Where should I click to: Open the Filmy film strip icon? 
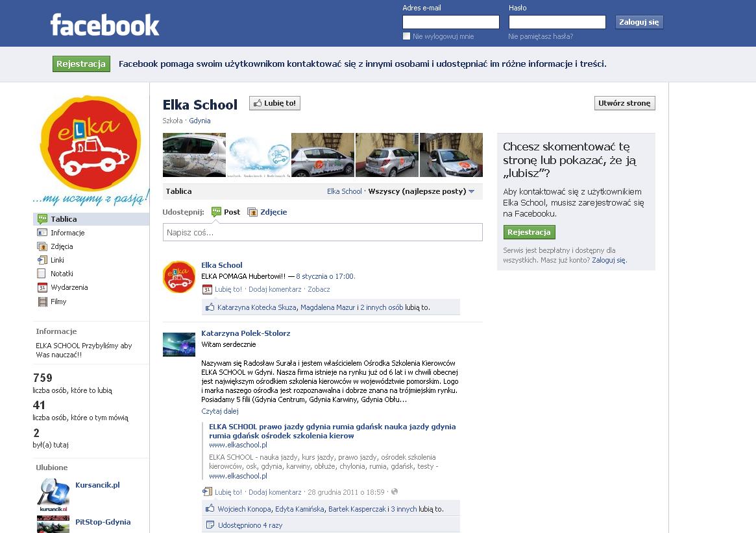[x=42, y=302]
